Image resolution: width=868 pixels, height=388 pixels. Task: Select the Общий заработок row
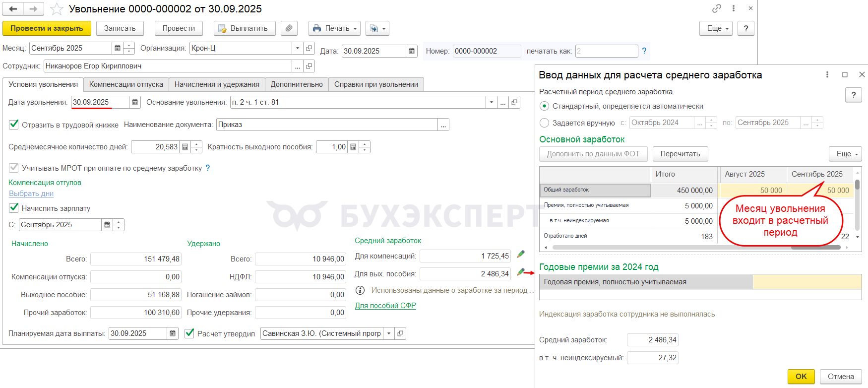[x=696, y=190]
